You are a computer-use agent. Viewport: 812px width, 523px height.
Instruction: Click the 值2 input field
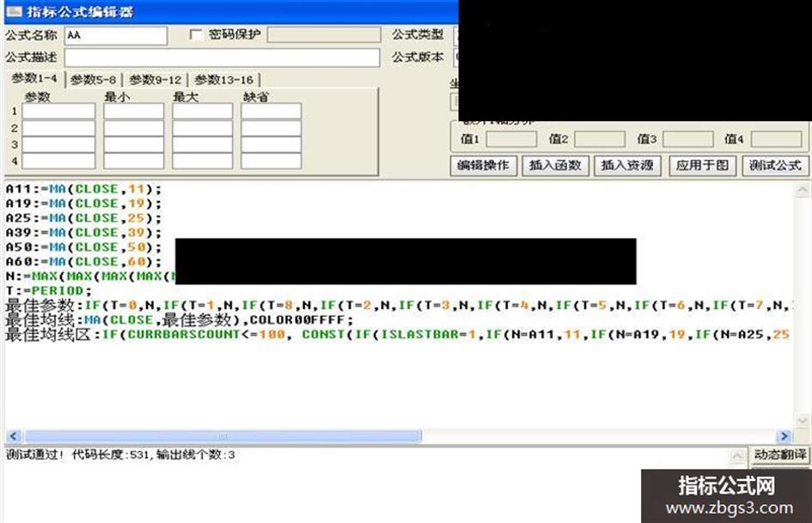600,139
